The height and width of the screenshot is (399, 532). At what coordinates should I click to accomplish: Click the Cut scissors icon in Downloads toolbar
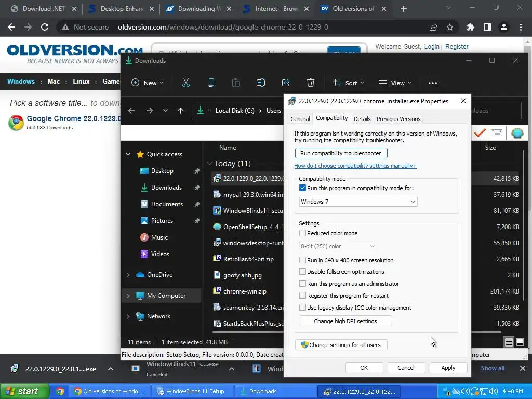pos(185,83)
